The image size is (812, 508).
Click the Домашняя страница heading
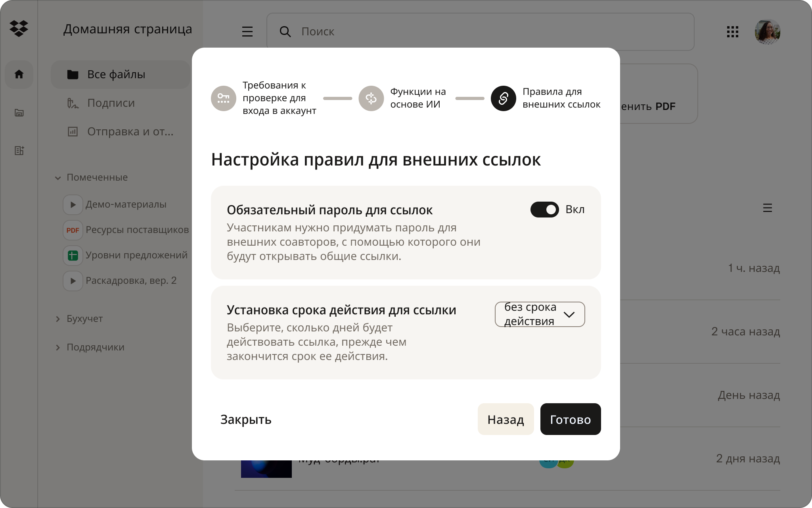(128, 29)
